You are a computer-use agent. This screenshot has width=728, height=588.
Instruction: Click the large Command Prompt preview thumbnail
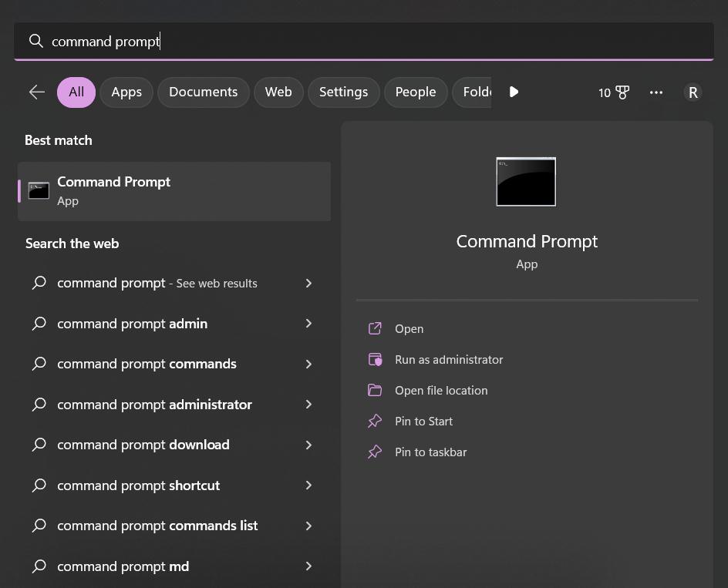(526, 182)
